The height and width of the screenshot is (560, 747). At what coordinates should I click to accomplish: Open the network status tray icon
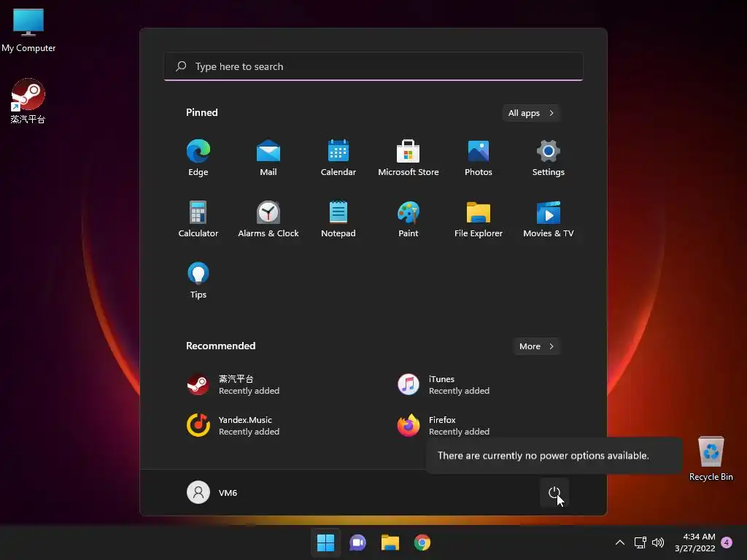640,542
